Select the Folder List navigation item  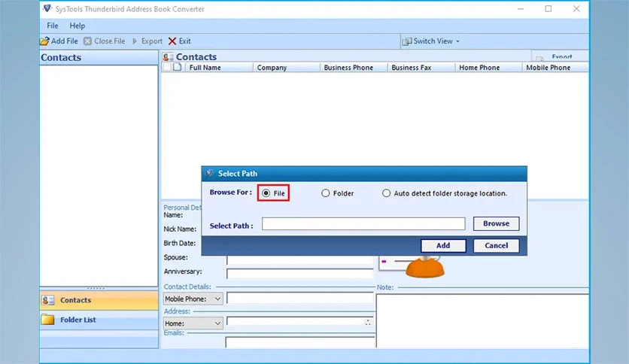[99, 320]
